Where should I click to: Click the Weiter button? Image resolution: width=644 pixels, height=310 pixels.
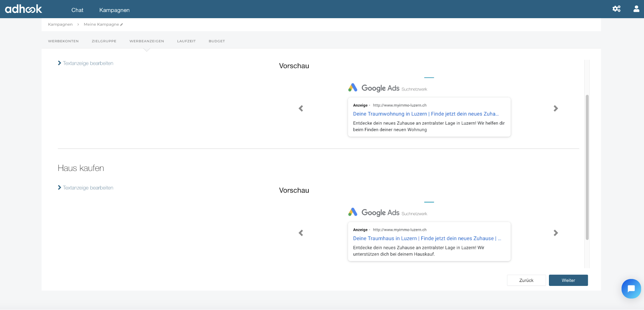tap(568, 280)
